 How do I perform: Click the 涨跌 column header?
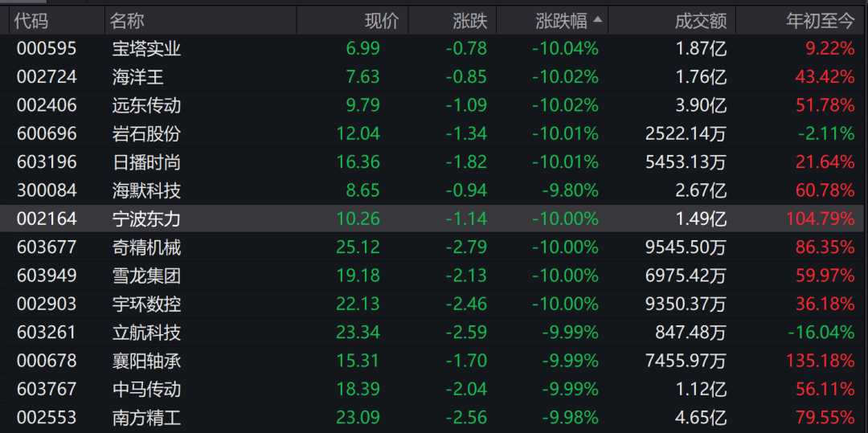coord(469,22)
